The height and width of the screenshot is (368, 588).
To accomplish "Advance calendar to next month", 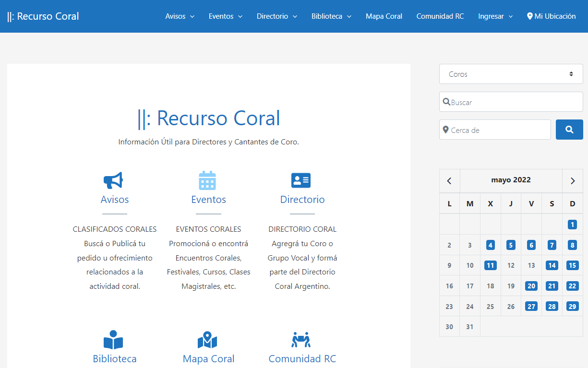I will (572, 181).
